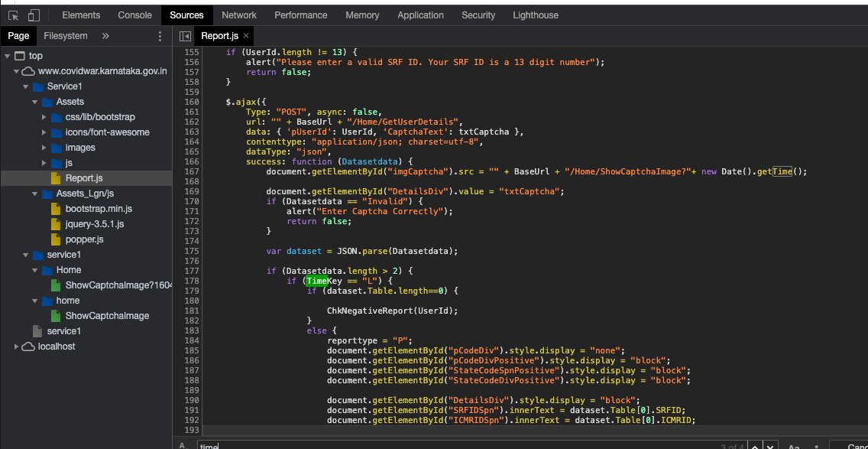The height and width of the screenshot is (449, 868).
Task: Expand the icons/font-awesome folder
Action: (44, 132)
